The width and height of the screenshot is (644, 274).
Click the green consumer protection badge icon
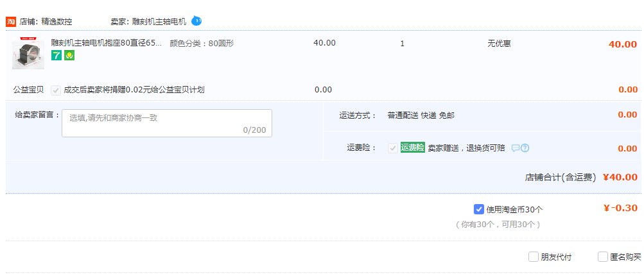(69, 56)
